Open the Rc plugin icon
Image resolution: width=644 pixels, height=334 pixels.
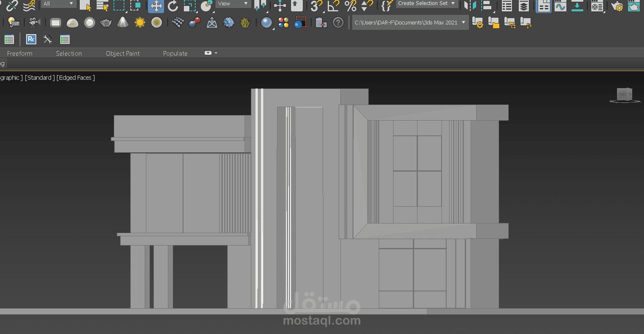(31, 39)
